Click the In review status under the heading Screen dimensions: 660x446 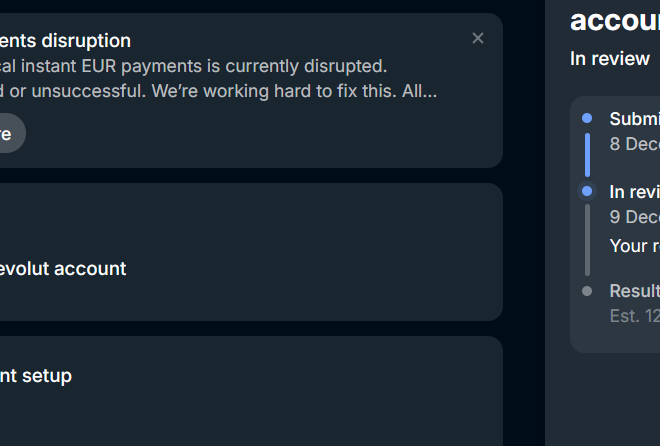(x=610, y=59)
